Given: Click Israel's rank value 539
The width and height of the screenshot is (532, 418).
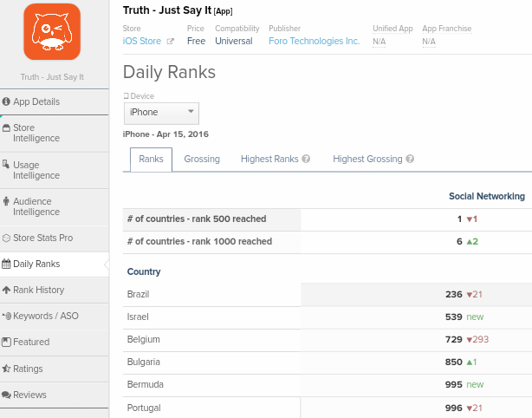Looking at the screenshot, I should [454, 317].
